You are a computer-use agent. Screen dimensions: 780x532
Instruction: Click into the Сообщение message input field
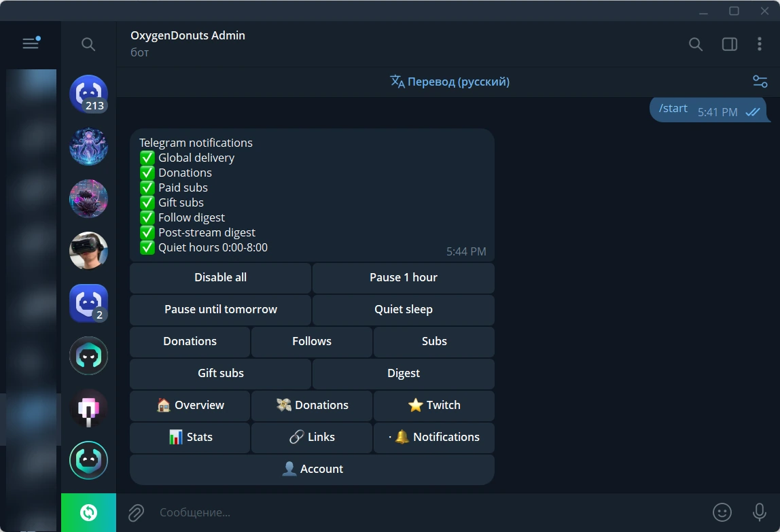pyautogui.click(x=430, y=512)
